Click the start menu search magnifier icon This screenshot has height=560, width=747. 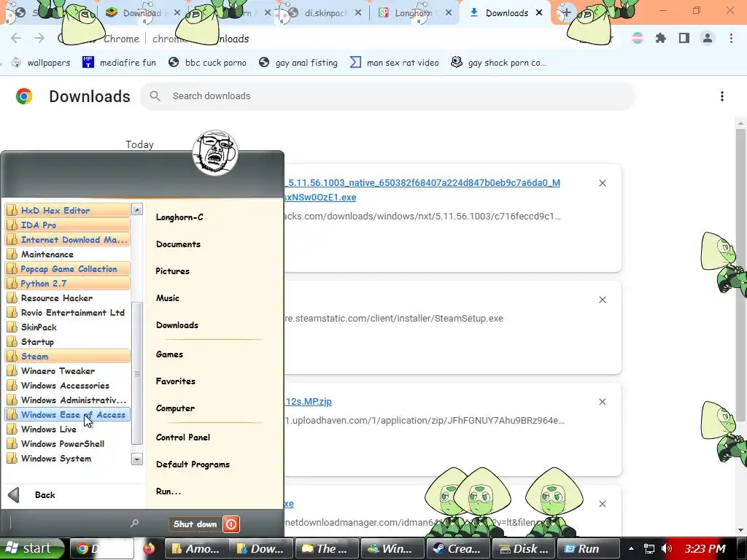coord(134,524)
